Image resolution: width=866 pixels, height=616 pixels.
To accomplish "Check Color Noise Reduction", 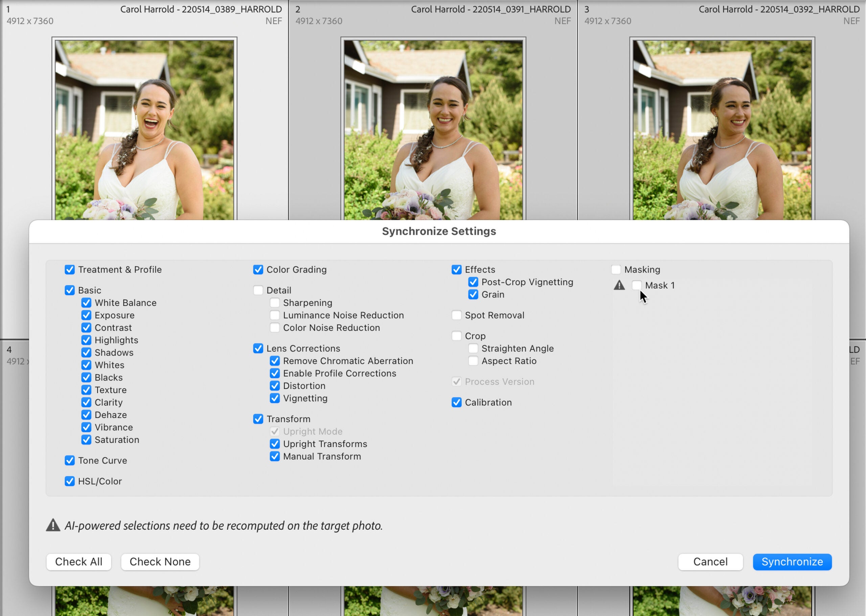I will [x=275, y=328].
